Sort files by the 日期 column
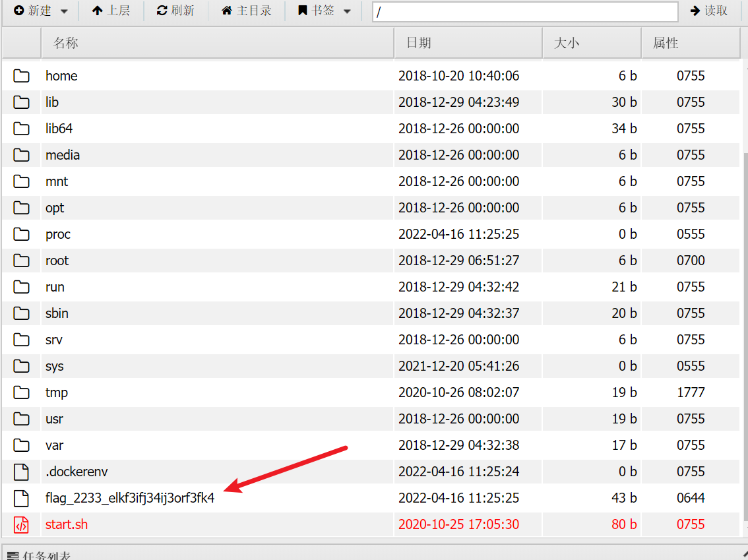This screenshot has height=560, width=748. (x=418, y=42)
